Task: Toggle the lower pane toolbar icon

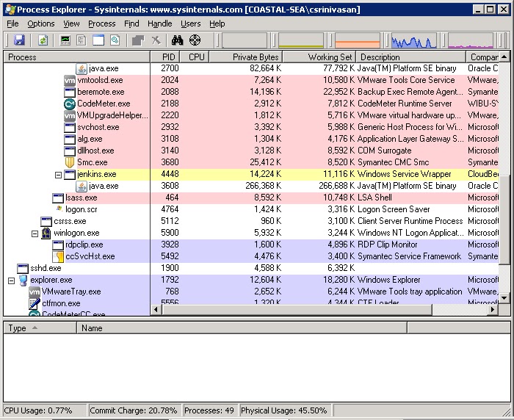Action: pyautogui.click(x=98, y=40)
